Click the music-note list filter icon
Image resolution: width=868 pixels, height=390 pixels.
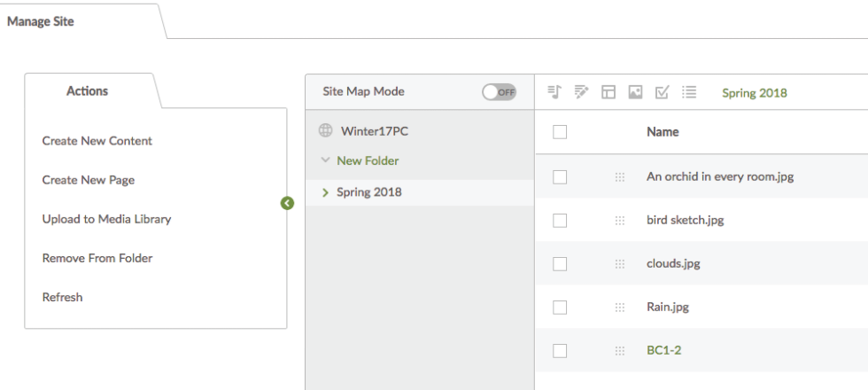554,92
